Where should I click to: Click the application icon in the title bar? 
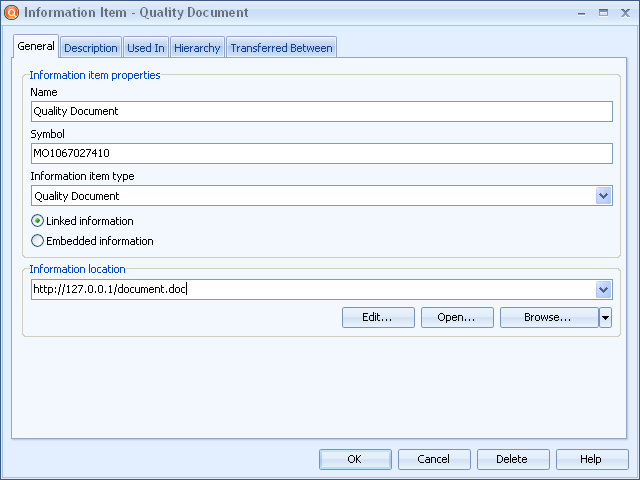point(12,13)
